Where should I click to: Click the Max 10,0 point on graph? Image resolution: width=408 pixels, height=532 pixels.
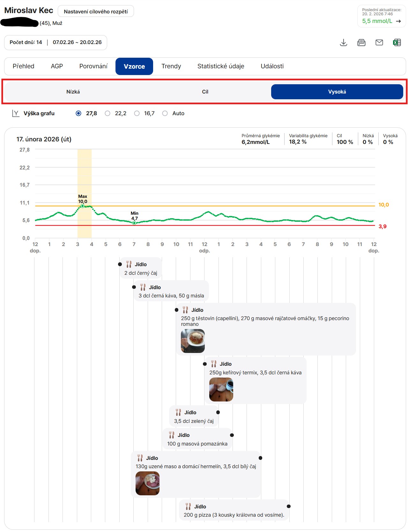(x=83, y=206)
